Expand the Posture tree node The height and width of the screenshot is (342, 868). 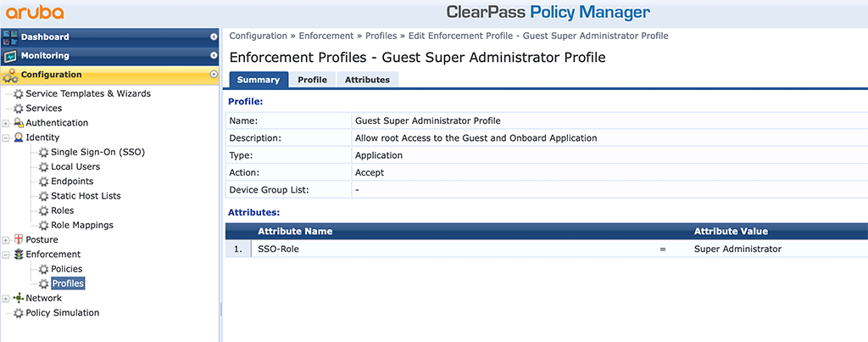point(6,240)
